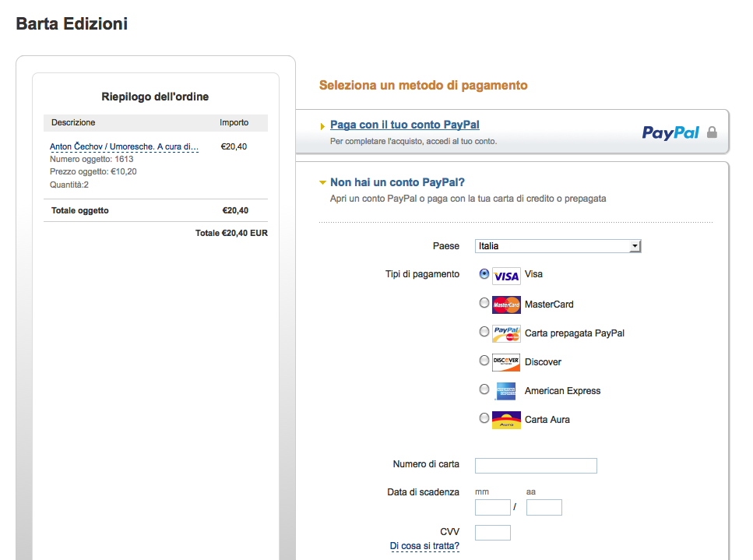Click the 'Descrizione' column header

(x=73, y=122)
